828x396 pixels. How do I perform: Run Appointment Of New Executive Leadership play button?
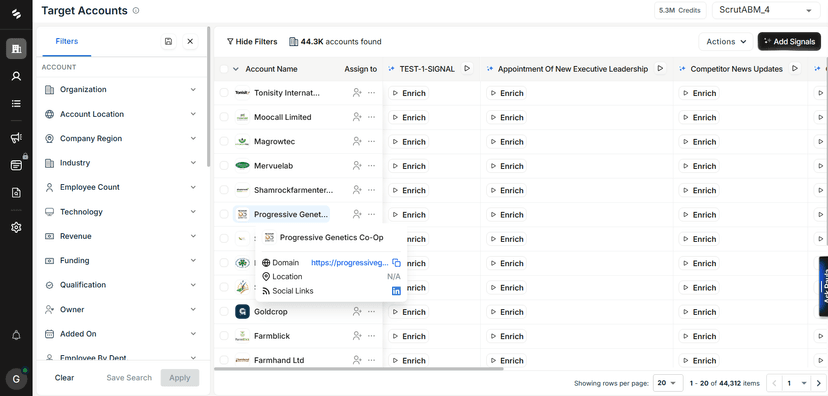pyautogui.click(x=660, y=68)
